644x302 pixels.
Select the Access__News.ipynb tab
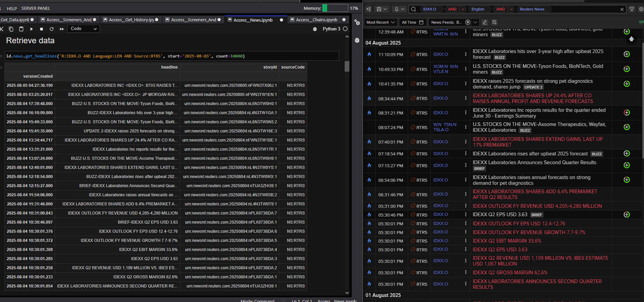256,20
